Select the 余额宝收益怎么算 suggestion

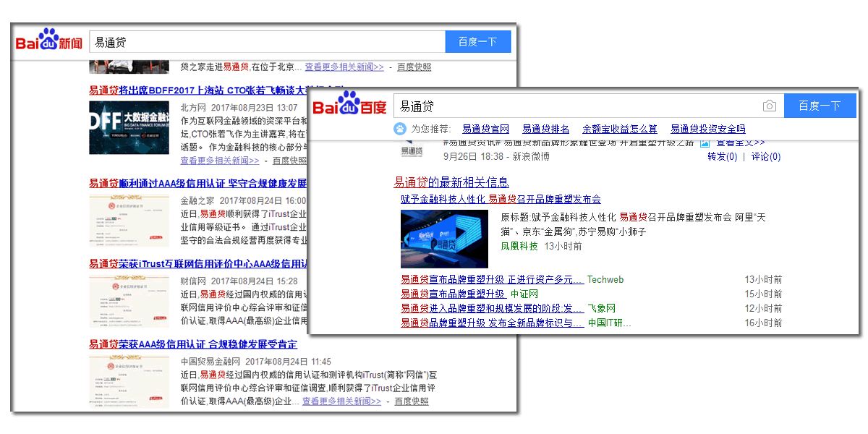pos(620,129)
